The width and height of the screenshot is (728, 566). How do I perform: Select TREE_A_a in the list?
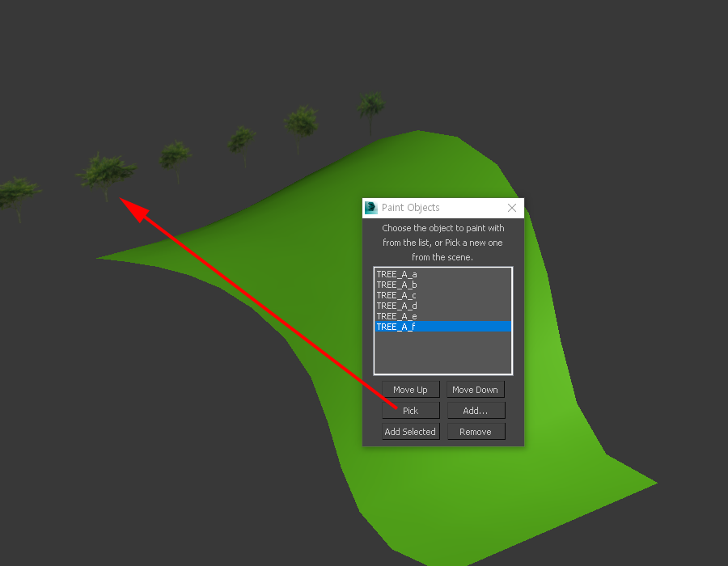pos(443,274)
